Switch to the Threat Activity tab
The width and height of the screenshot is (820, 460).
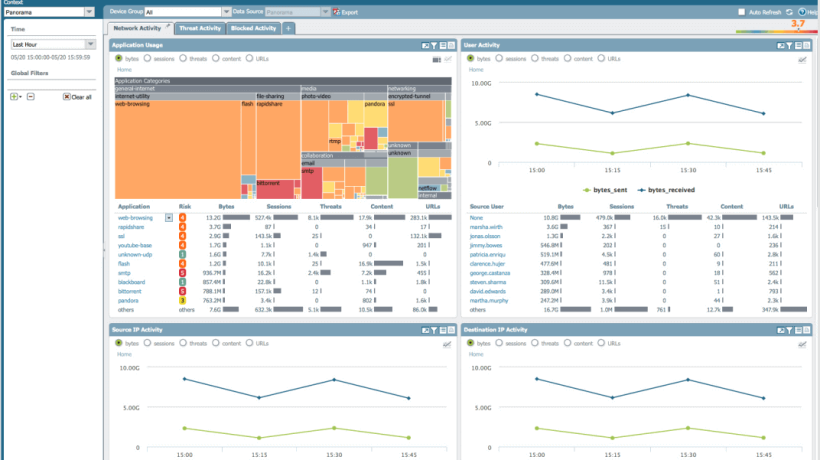[199, 29]
